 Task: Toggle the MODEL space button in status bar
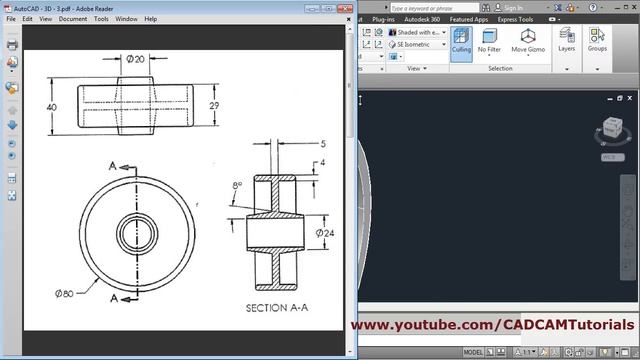coord(473,352)
